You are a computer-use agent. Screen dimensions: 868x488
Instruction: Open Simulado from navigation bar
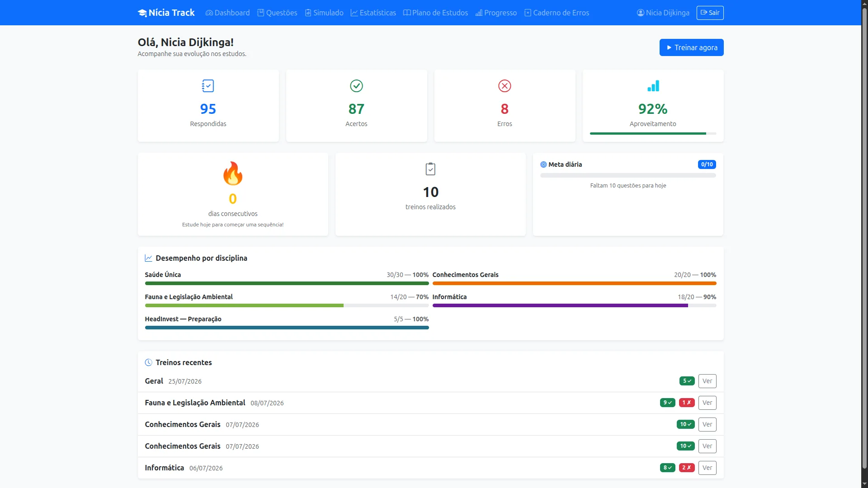(x=324, y=13)
